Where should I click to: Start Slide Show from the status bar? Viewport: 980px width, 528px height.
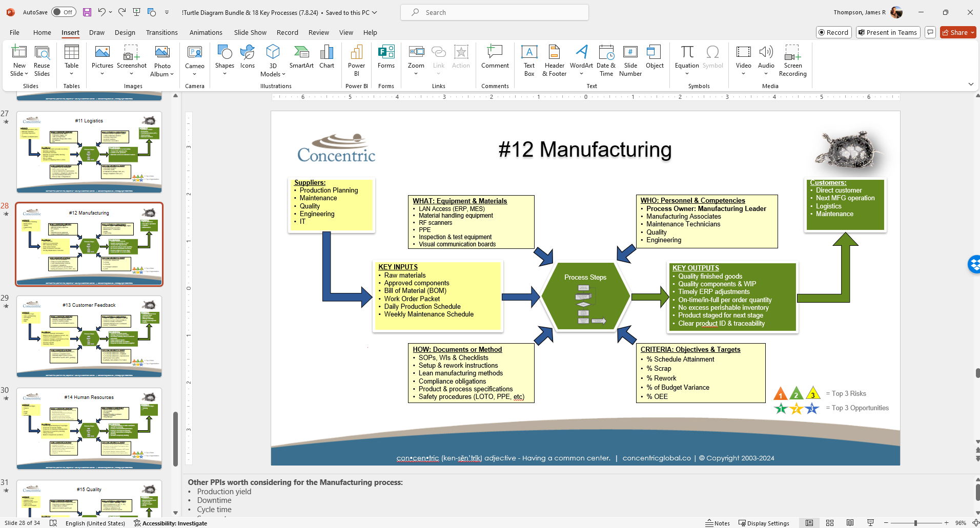pyautogui.click(x=870, y=523)
